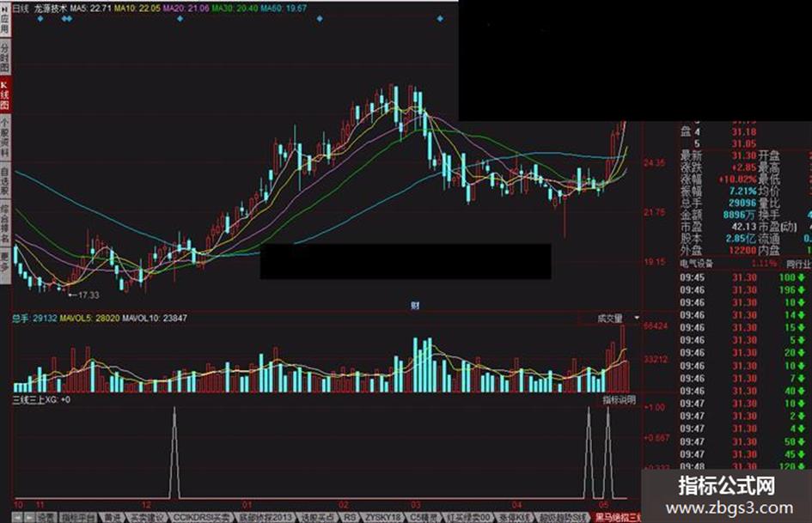The height and width of the screenshot is (523, 812).
Task: Click the 12 month label on timeline
Action: click(147, 505)
